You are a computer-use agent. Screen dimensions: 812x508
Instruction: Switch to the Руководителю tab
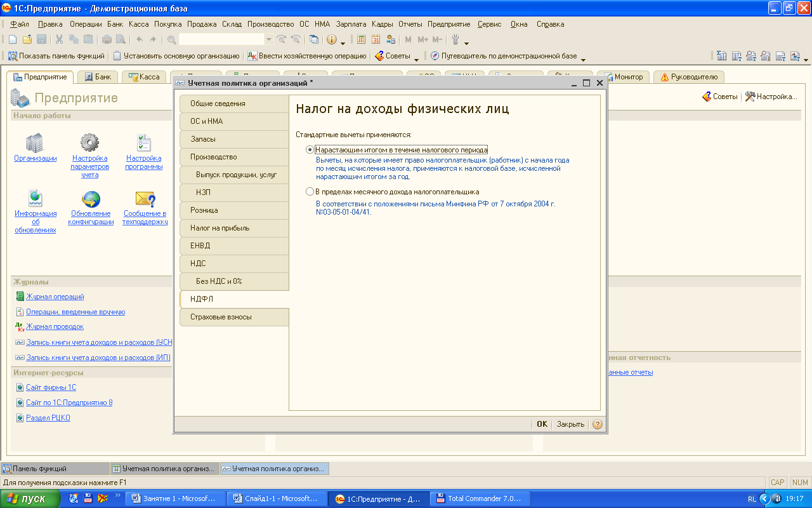(x=689, y=77)
